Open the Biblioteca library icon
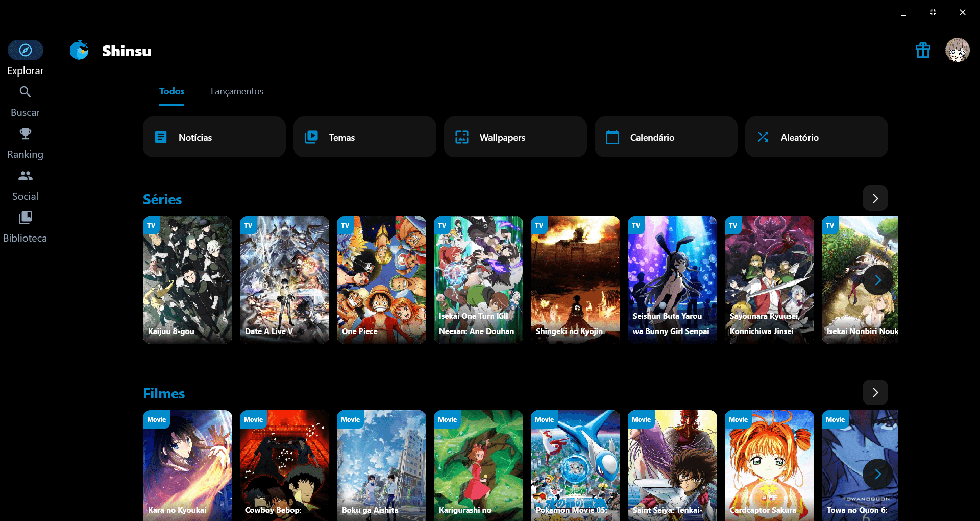The width and height of the screenshot is (980, 521). (x=26, y=218)
